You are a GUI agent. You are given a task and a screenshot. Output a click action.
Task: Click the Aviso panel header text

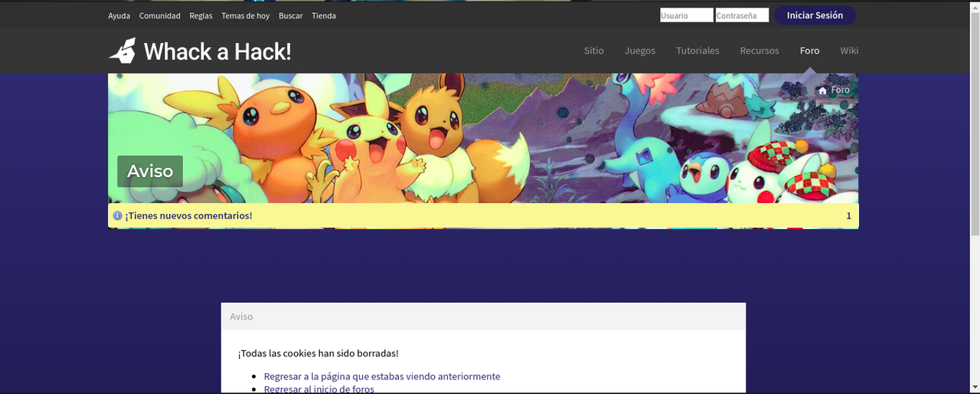point(241,317)
